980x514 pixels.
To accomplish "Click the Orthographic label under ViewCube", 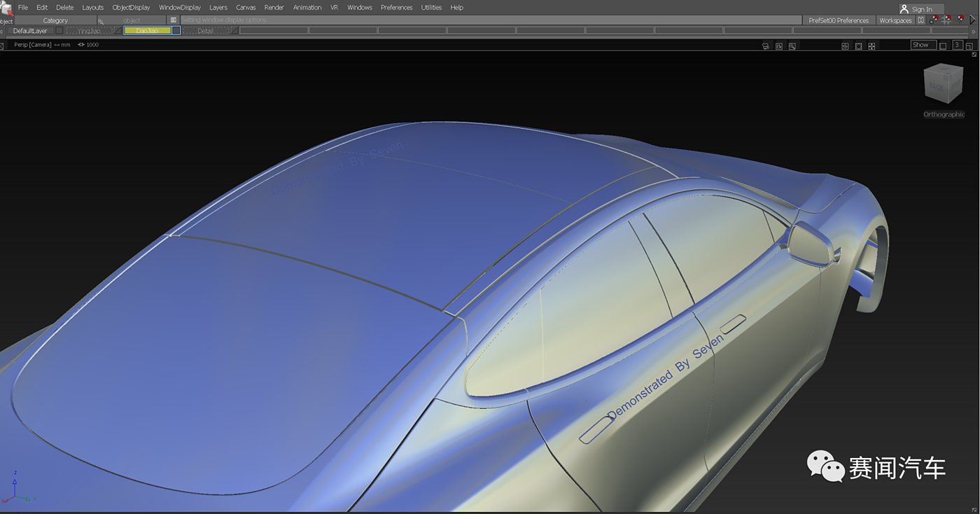I will (944, 114).
